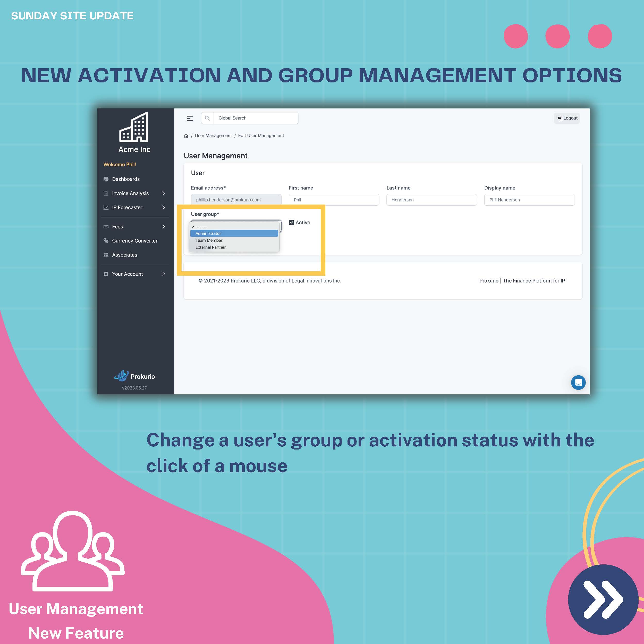Click the User Management page heading
The width and height of the screenshot is (644, 644).
coord(215,156)
